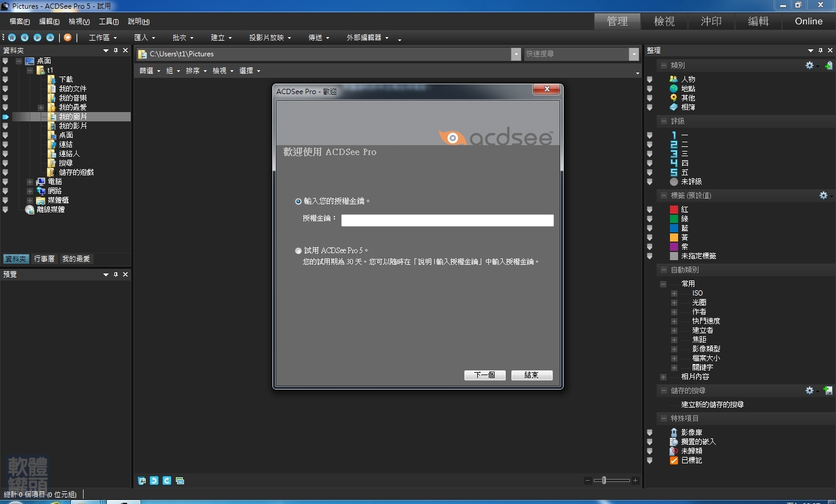Click the gear icon in 儲存的搜尋 header
The width and height of the screenshot is (836, 504).
pyautogui.click(x=809, y=391)
